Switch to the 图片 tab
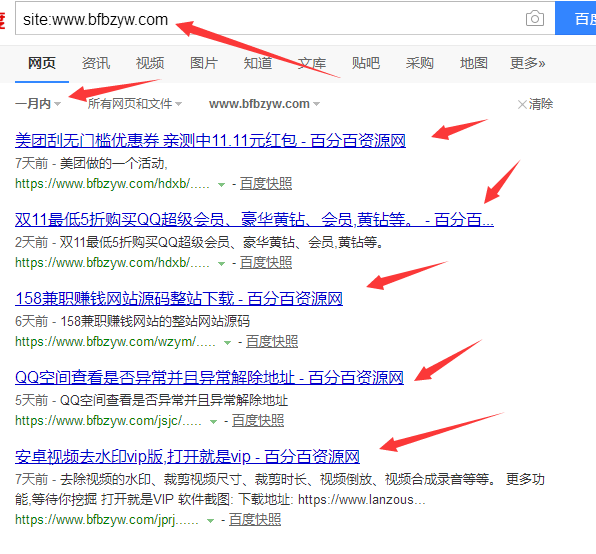Screen dimensions: 596x554 pyautogui.click(x=204, y=63)
